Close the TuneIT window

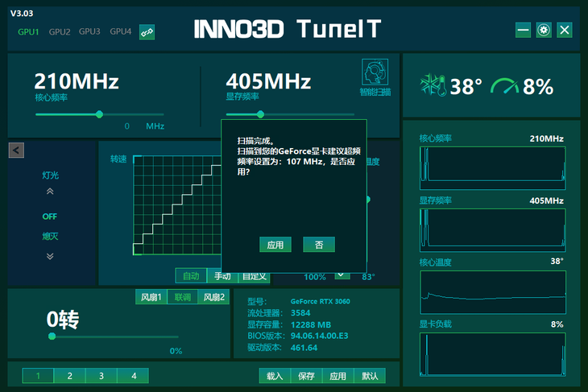565,30
